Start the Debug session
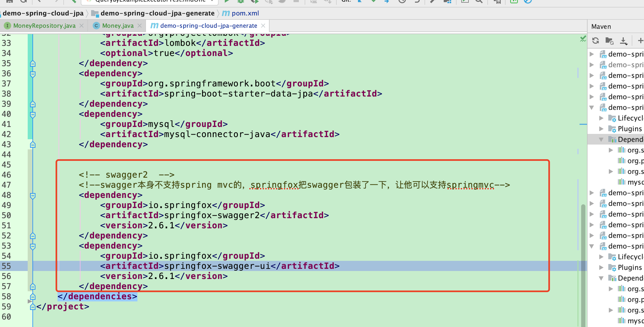 [x=241, y=1]
